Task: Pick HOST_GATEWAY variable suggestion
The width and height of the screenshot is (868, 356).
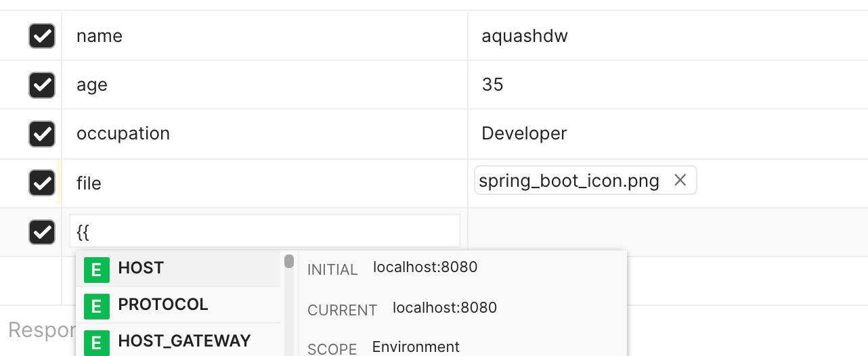Action: [184, 341]
